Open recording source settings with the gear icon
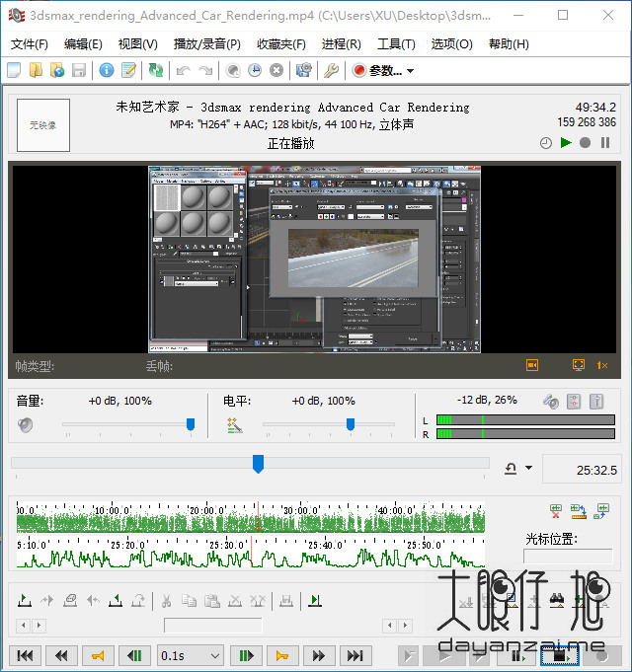632x672 pixels. tap(303, 70)
